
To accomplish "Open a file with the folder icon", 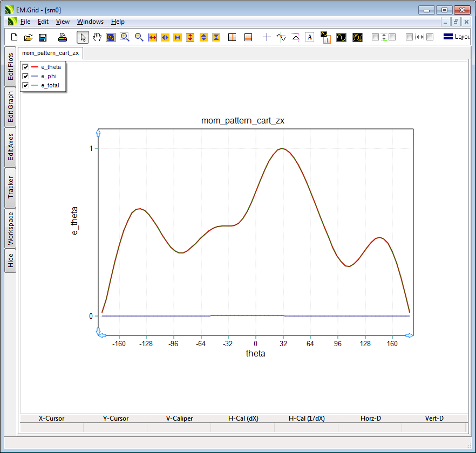I will (29, 37).
